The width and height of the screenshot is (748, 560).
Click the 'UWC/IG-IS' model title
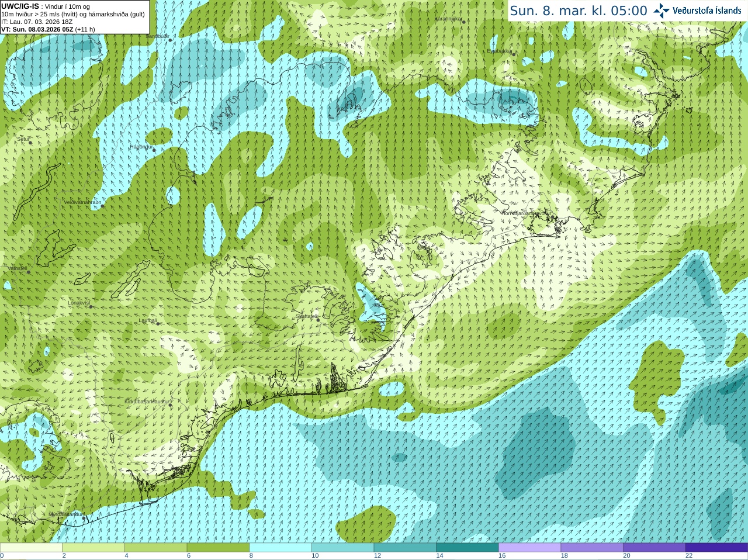point(20,6)
